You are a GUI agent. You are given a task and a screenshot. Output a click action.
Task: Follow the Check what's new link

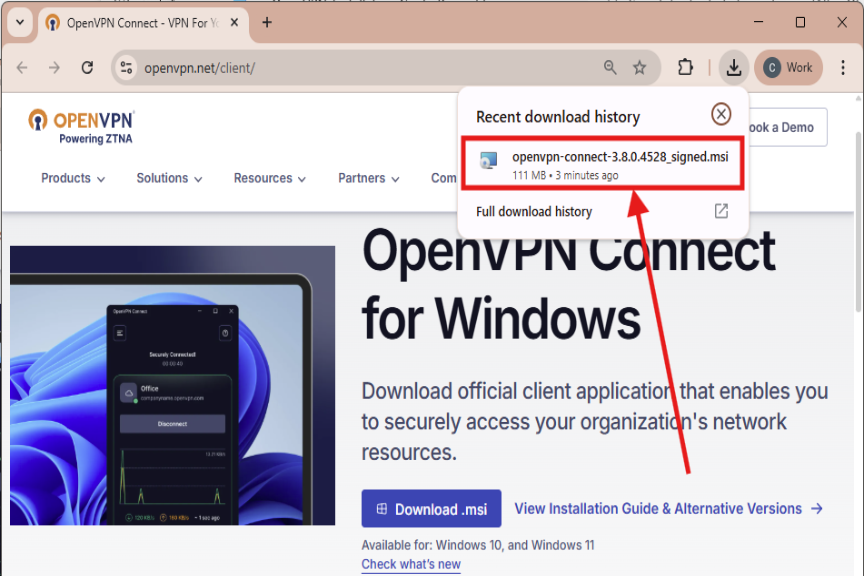coord(411,564)
